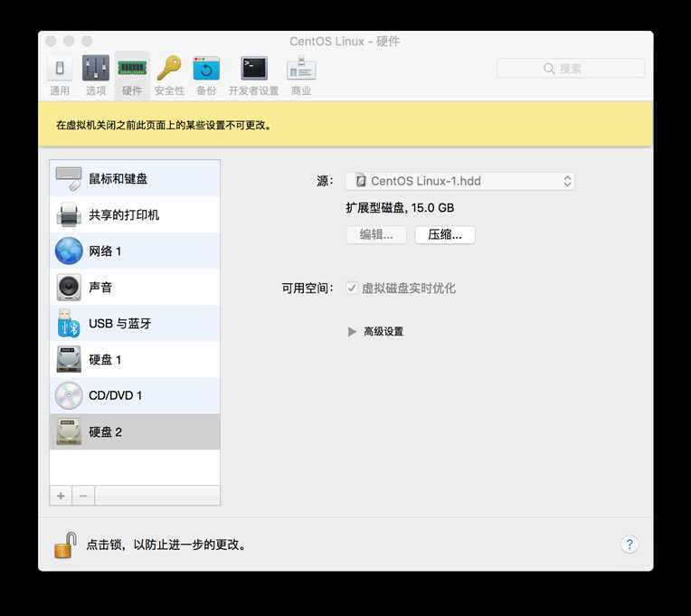This screenshot has width=691, height=616.
Task: Switch to the 商业 tab label
Action: (301, 90)
